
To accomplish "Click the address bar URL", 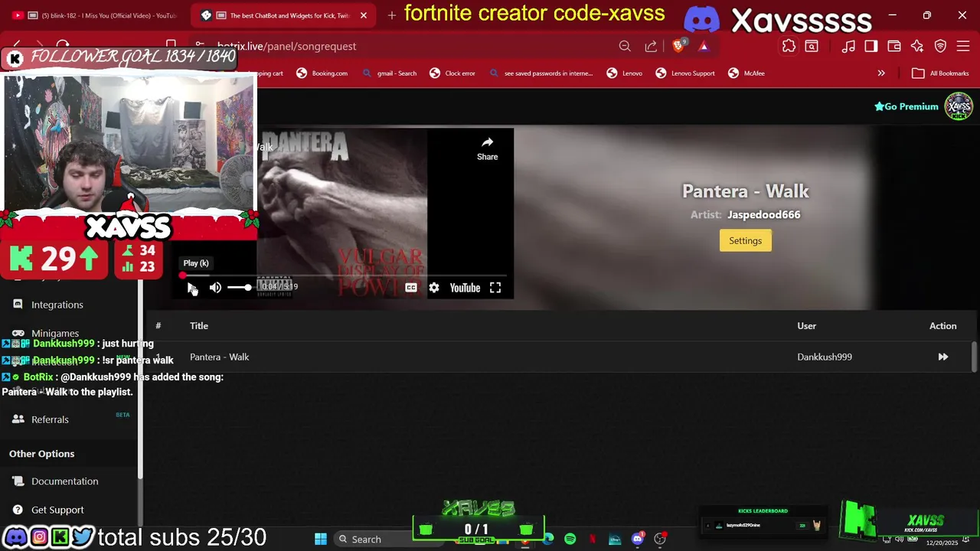I will tap(286, 47).
